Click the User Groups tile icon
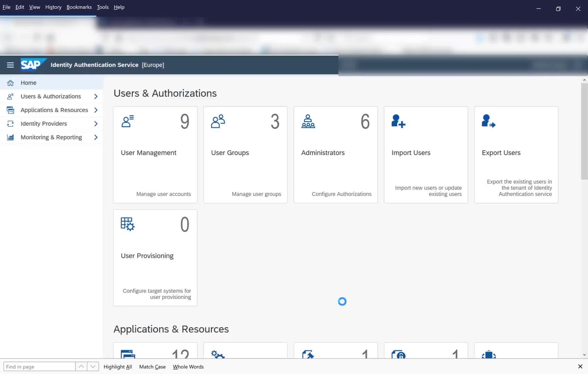 click(218, 121)
